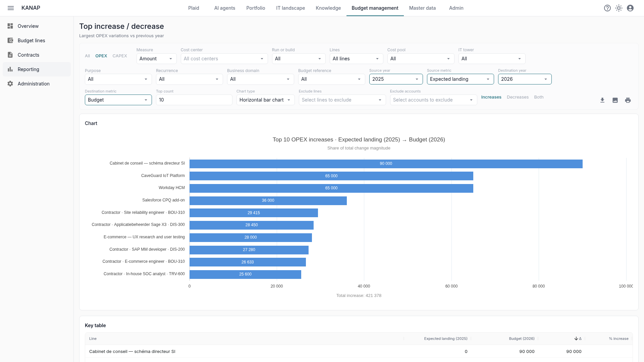Sort by the delta column header
The image size is (644, 362).
pyautogui.click(x=578, y=339)
